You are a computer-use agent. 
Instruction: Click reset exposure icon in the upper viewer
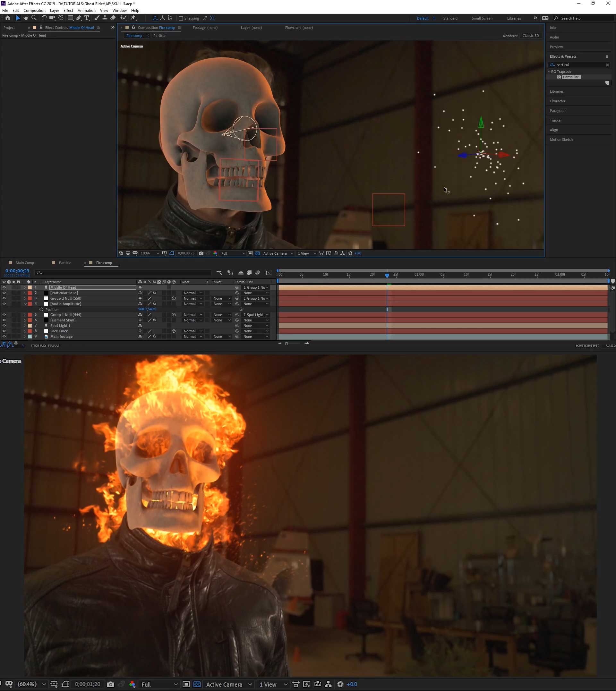point(350,253)
